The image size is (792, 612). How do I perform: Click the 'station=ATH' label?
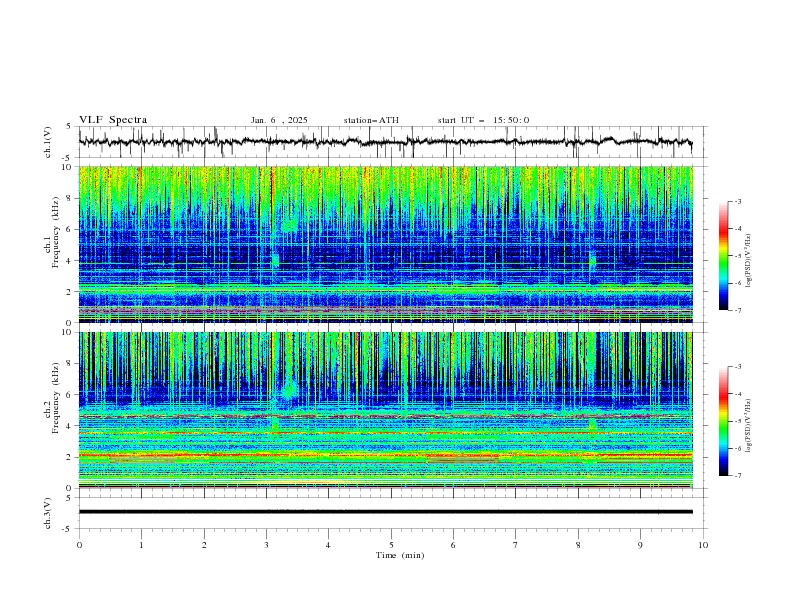[x=371, y=120]
